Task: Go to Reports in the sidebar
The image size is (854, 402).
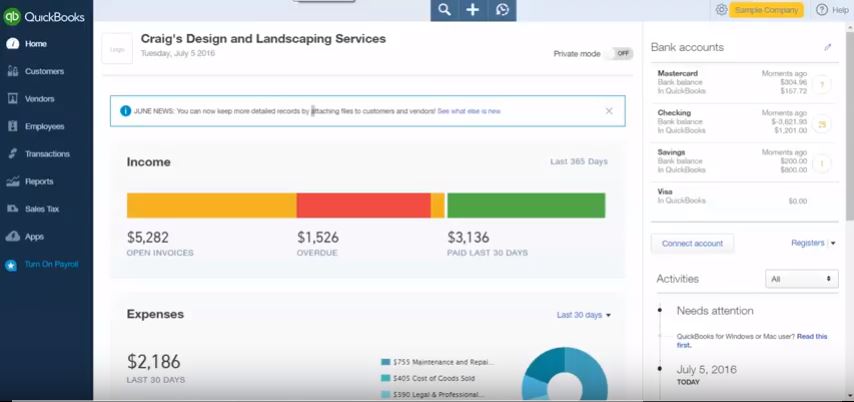Action: 39,182
